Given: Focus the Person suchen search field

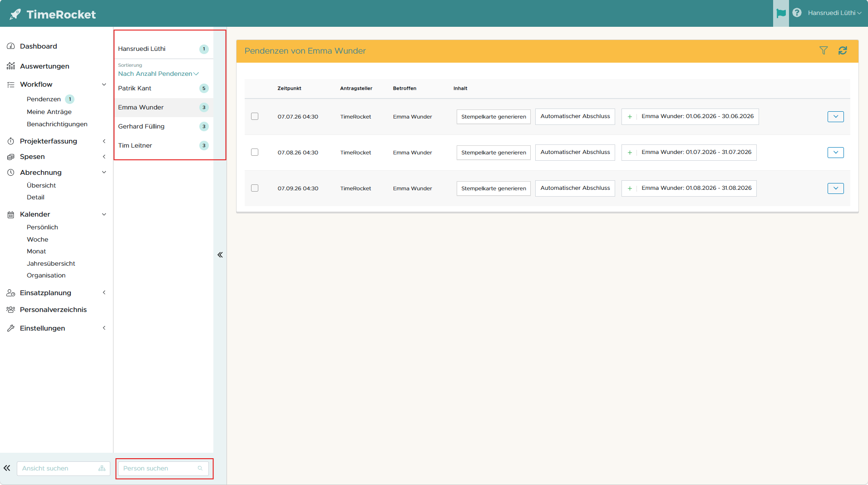Looking at the screenshot, I should click(163, 468).
